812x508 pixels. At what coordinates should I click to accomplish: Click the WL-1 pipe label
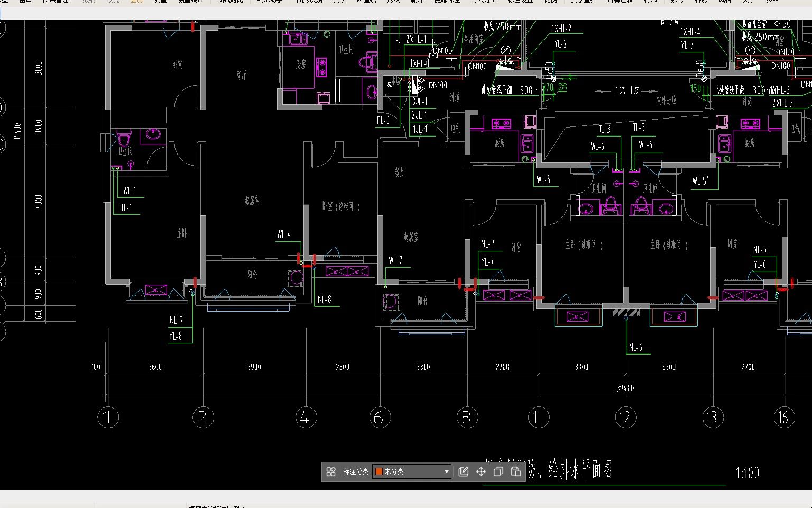click(130, 191)
